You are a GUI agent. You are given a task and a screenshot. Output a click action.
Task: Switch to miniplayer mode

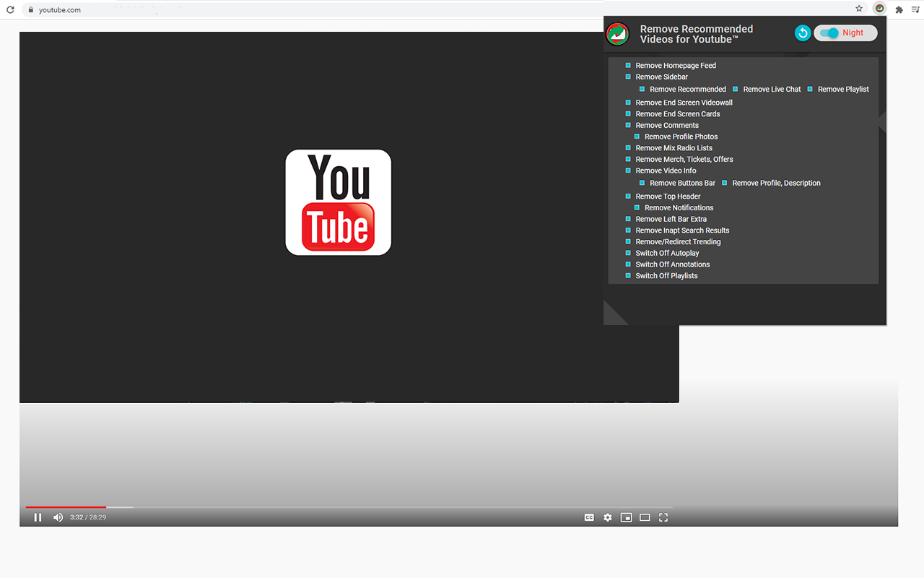tap(627, 517)
